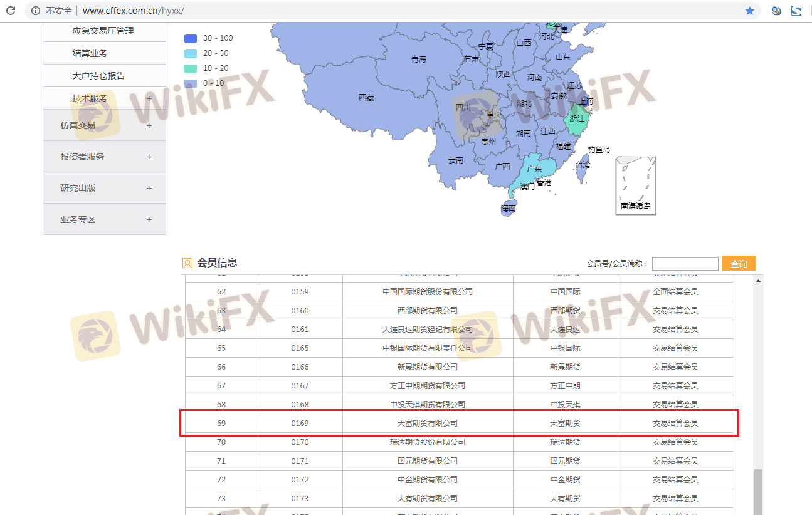Expand the 投资者服务 section
This screenshot has height=515, width=812.
104,157
